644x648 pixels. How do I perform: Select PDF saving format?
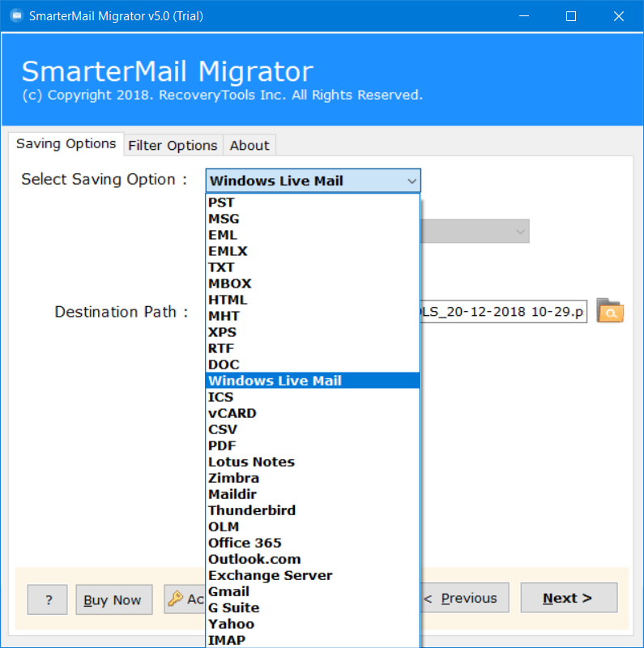(313, 446)
